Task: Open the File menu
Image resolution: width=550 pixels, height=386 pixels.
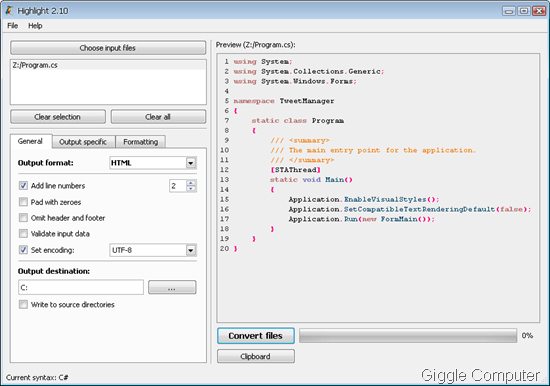Action: 13,26
